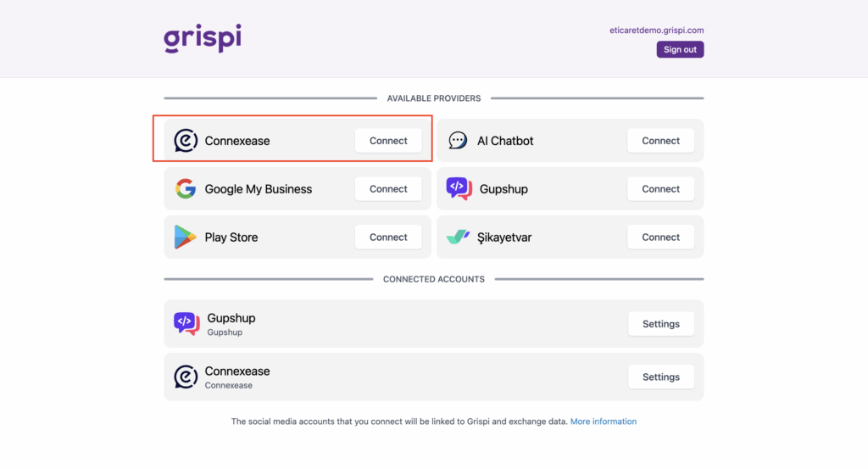Click the Google My Business logo icon

point(186,189)
